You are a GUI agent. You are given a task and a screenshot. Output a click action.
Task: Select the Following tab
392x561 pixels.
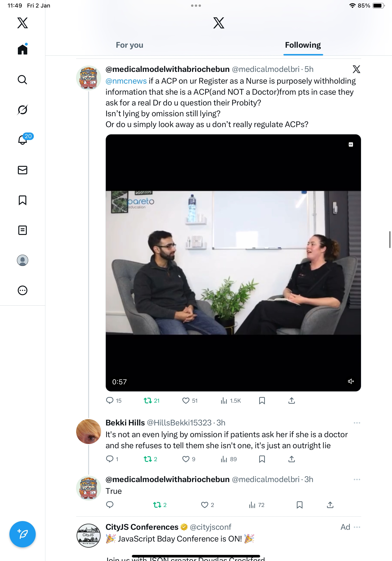click(303, 45)
